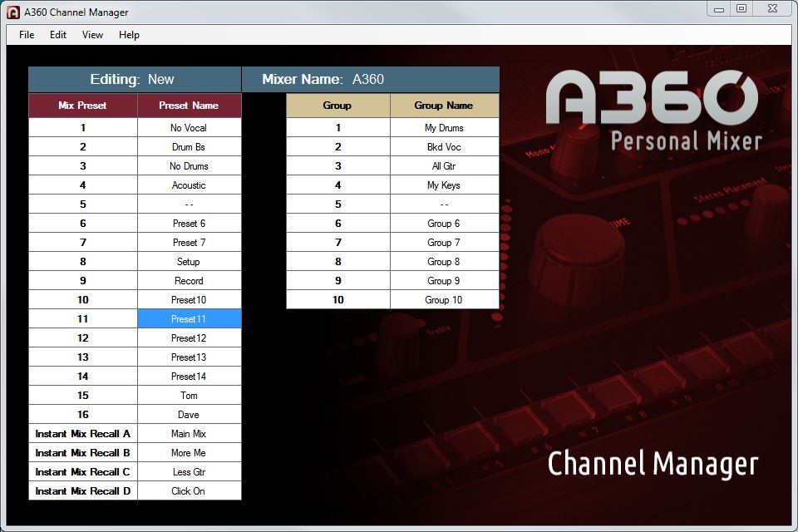Click the 'Instant Mix Recall D' row label

point(83,490)
